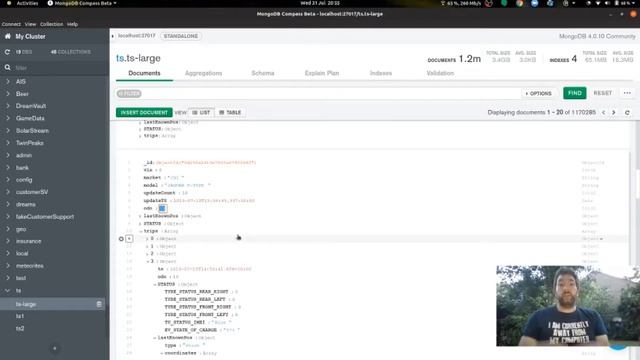Expand the trips array element 2
This screenshot has height=360, width=640.
coord(147,254)
